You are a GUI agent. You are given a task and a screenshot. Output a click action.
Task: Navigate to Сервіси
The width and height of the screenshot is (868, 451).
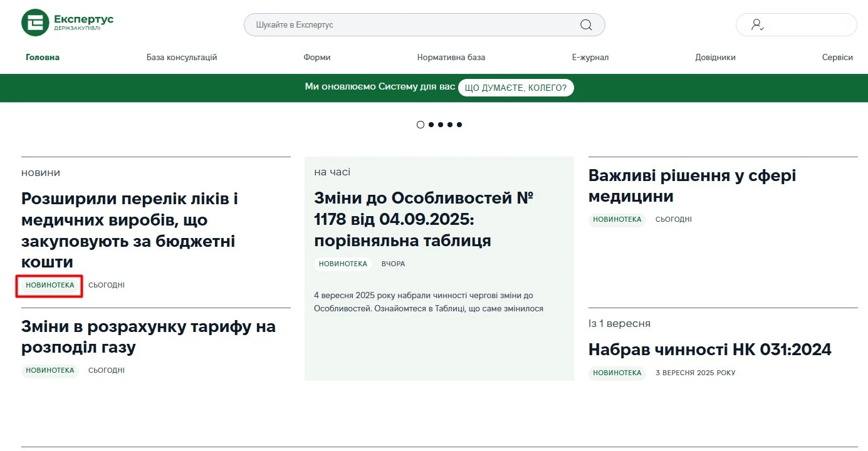pos(837,57)
